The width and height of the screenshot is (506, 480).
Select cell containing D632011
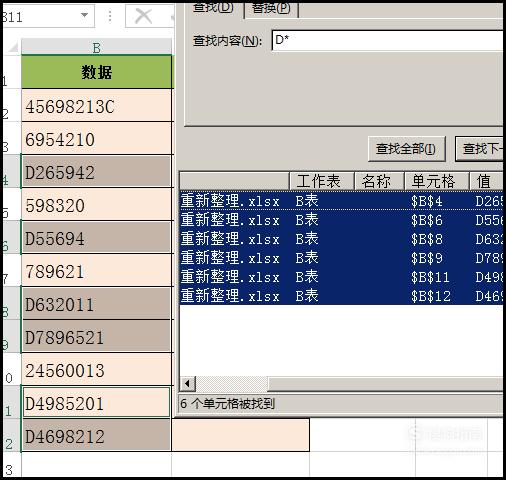coord(97,304)
